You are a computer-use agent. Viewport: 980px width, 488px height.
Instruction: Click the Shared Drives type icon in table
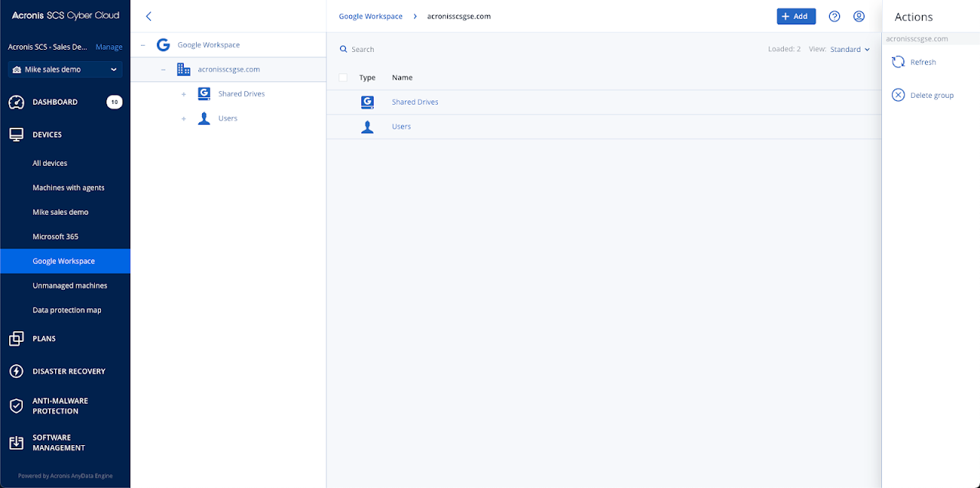(x=367, y=102)
